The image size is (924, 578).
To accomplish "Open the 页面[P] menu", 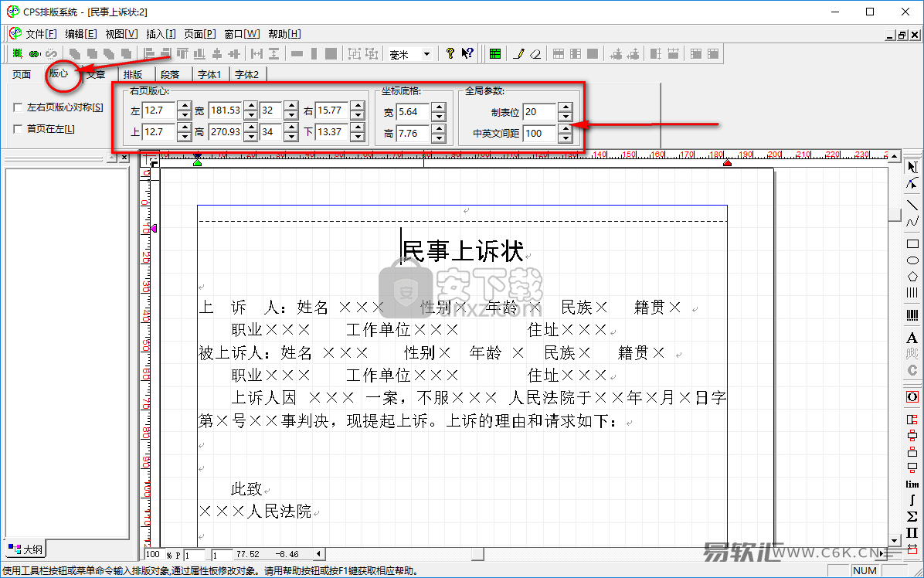I will pyautogui.click(x=200, y=34).
